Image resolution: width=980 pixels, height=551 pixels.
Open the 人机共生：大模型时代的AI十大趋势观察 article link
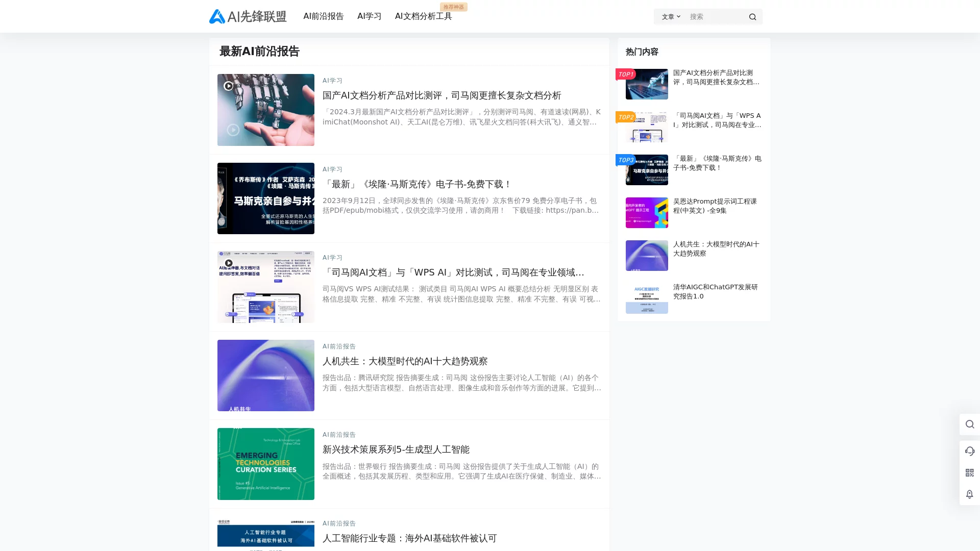(405, 361)
